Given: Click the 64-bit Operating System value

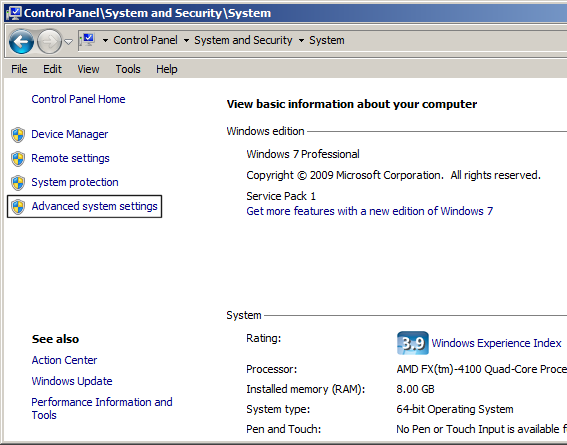Looking at the screenshot, I should coord(455,409).
